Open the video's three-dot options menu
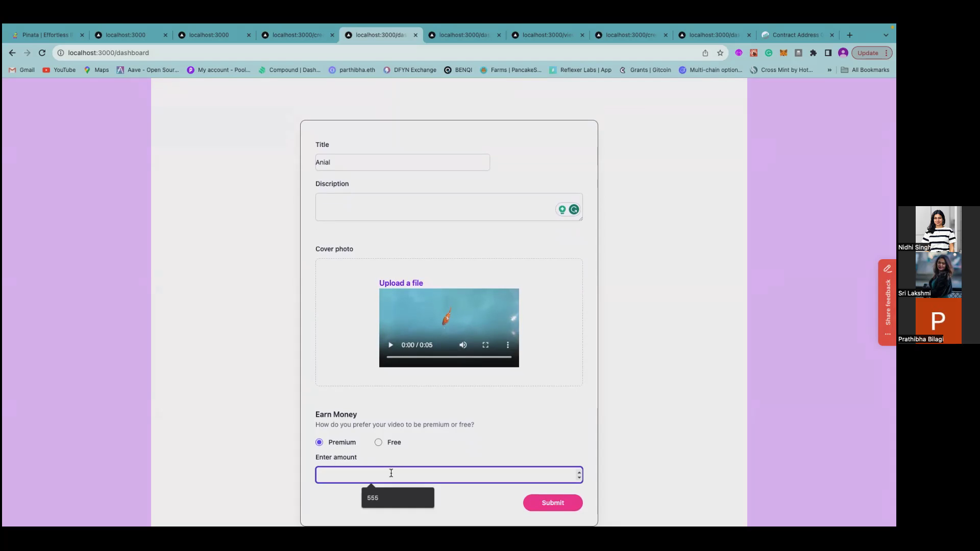Viewport: 980px width, 551px height. coord(507,345)
